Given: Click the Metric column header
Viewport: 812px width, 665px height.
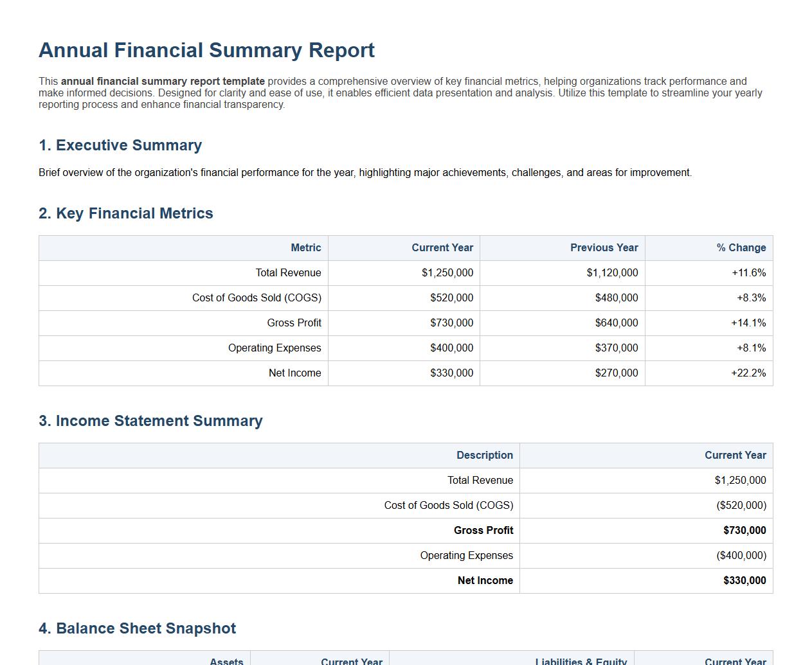Looking at the screenshot, I should pos(306,247).
